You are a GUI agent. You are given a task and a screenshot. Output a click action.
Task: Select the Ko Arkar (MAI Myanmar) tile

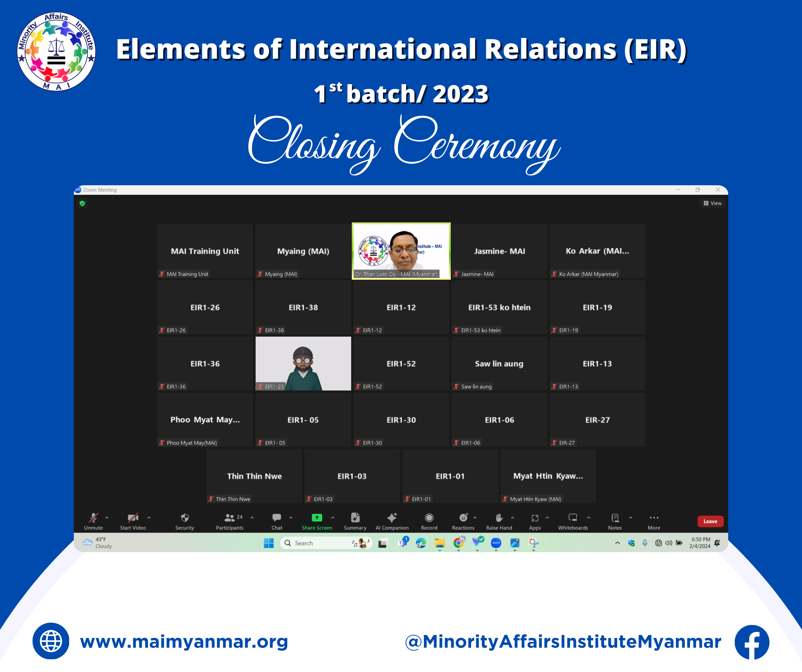point(598,251)
